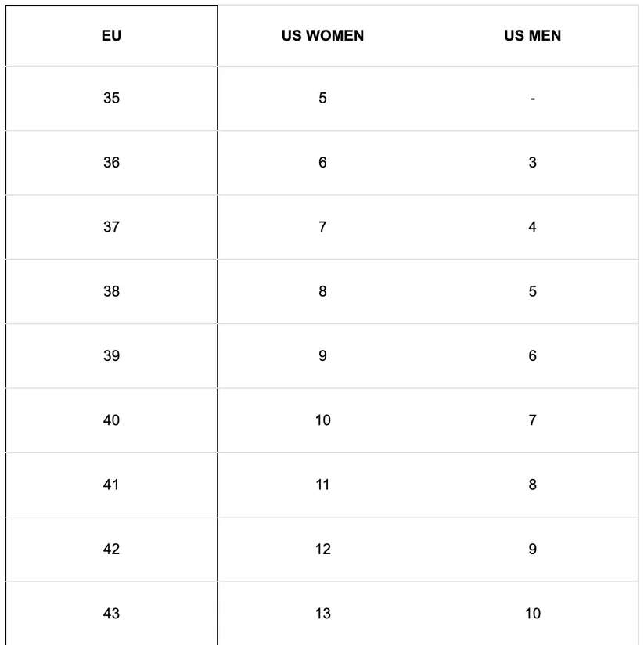This screenshot has width=644, height=645.
Task: Select the US WOMEN column header
Action: [x=322, y=36]
